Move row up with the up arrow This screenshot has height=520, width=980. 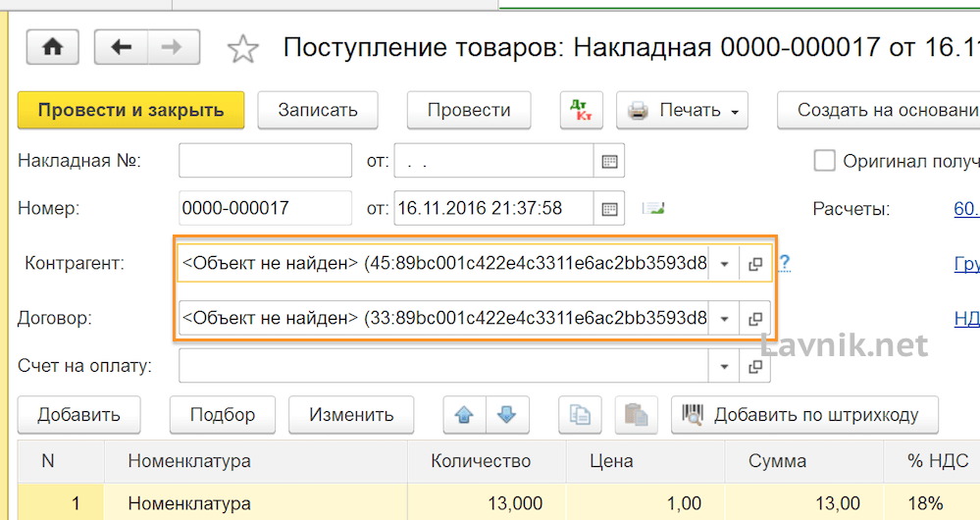coord(465,415)
